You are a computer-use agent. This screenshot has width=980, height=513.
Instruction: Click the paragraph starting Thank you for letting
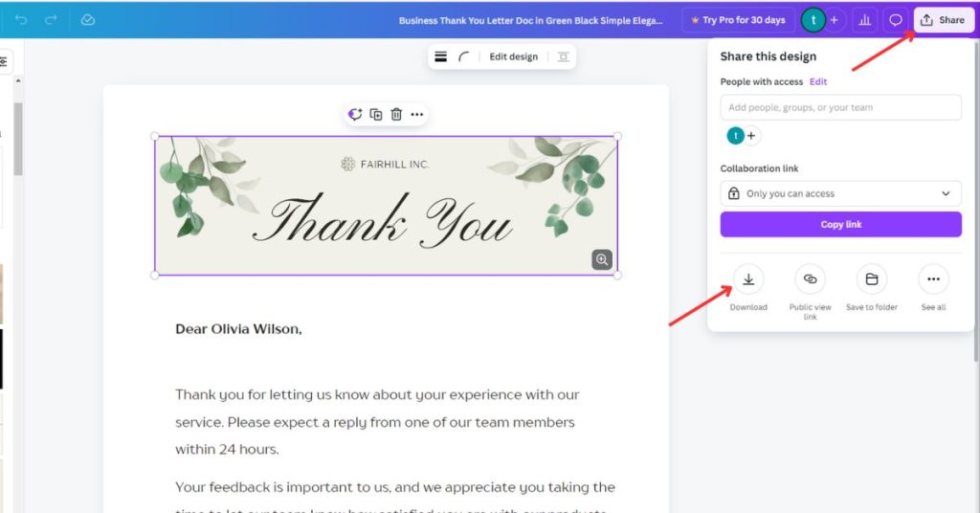(377, 422)
